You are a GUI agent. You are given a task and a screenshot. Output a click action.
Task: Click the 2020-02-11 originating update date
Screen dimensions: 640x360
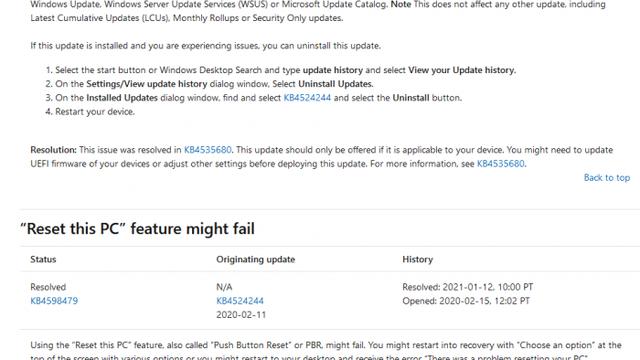[x=241, y=315]
